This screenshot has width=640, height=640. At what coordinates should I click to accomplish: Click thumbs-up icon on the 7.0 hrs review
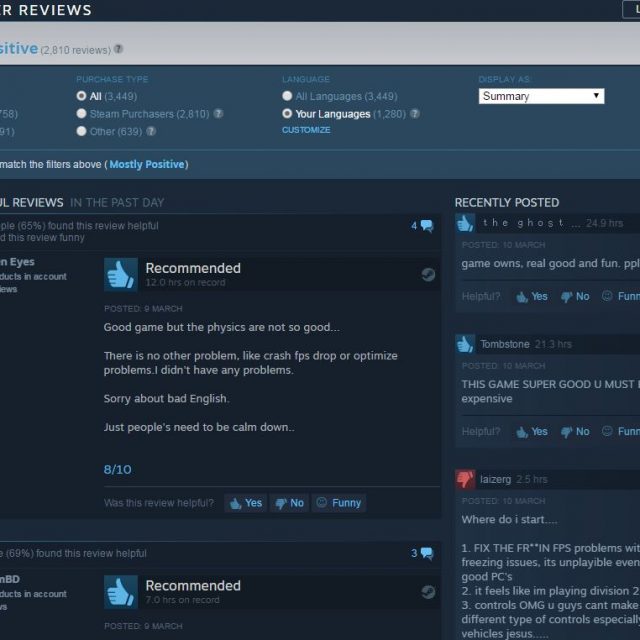(121, 592)
